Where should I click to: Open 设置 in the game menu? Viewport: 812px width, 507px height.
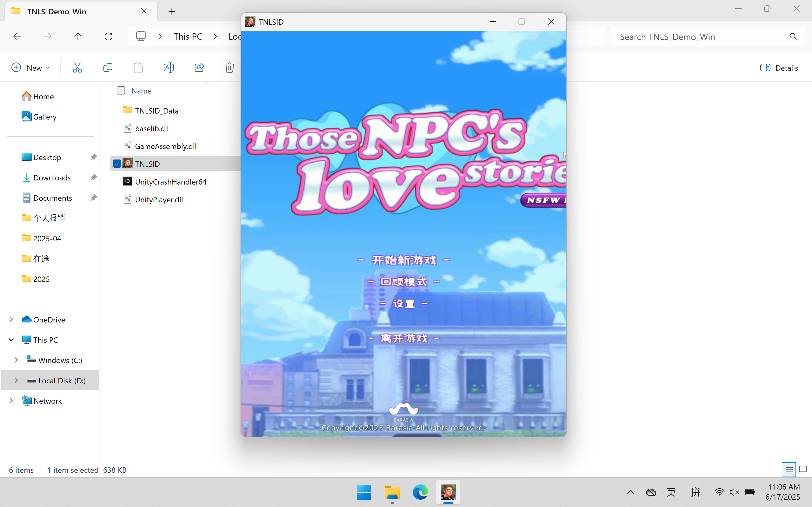pyautogui.click(x=404, y=303)
